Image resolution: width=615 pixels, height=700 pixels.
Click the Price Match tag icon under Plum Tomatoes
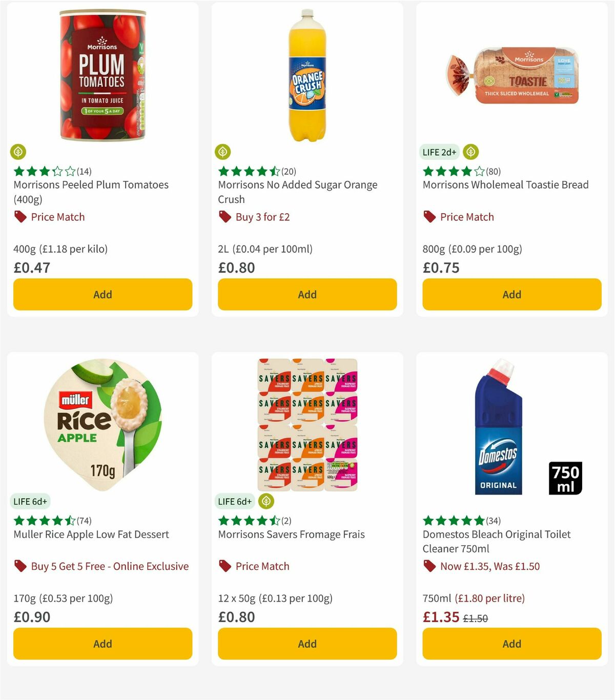click(x=19, y=217)
